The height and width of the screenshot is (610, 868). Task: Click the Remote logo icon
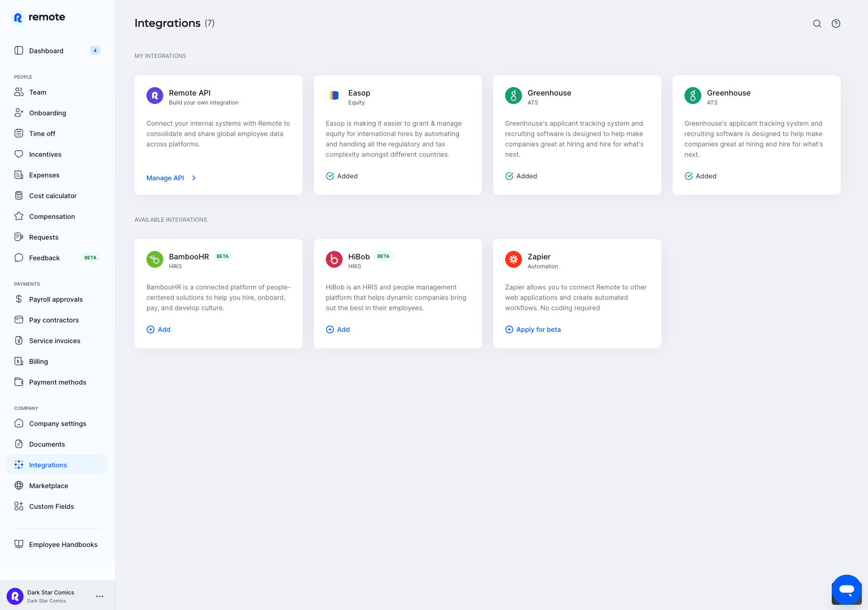(x=18, y=17)
